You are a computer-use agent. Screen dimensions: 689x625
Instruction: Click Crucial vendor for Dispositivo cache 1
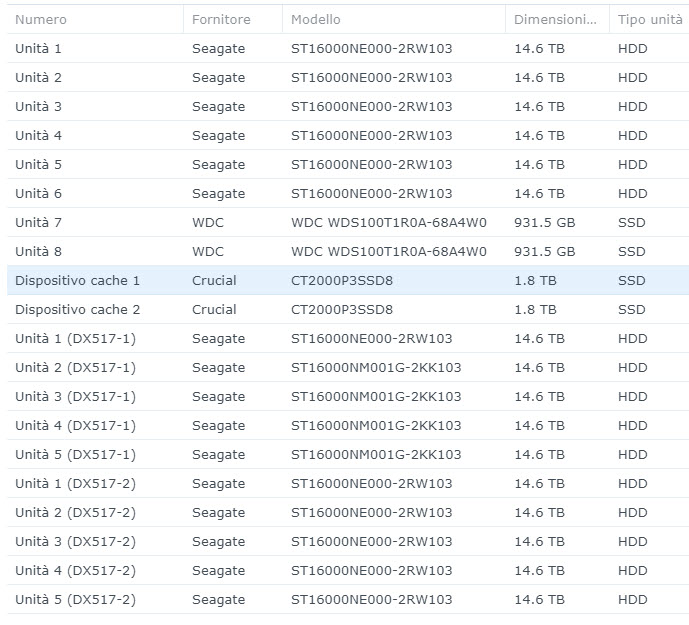pyautogui.click(x=214, y=280)
